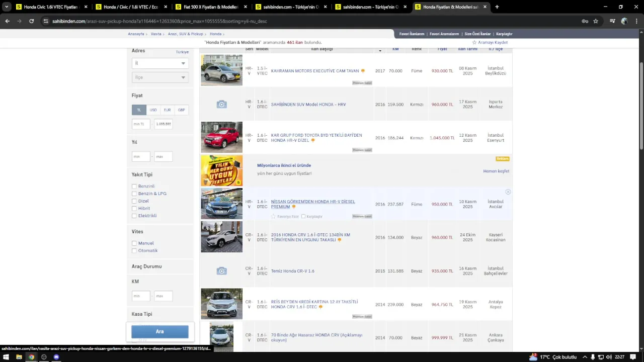The width and height of the screenshot is (644, 362).
Task: Reload the page with the browser refresh icon
Action: click(x=31, y=21)
